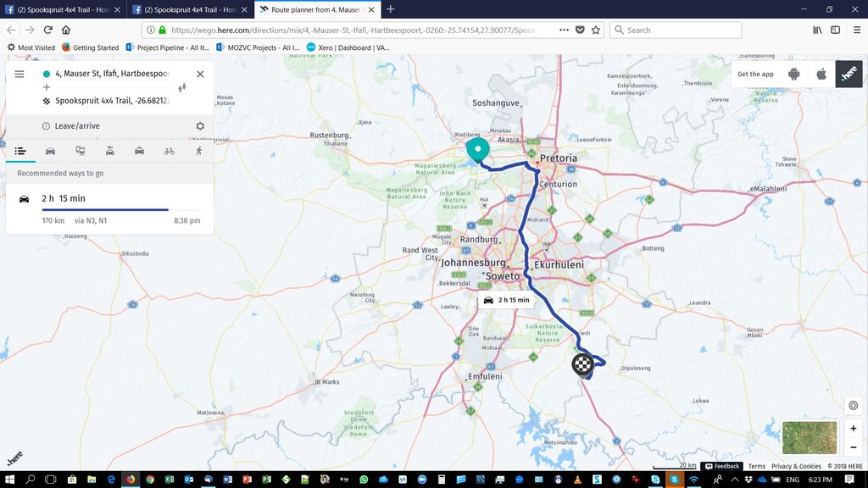Click the checkered destination flag marker
This screenshot has width=868, height=488.
[x=582, y=364]
